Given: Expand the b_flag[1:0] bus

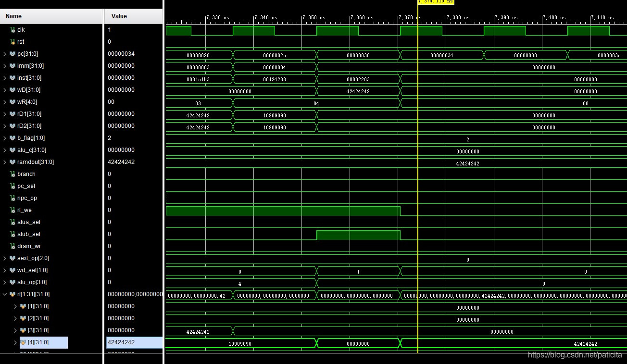Looking at the screenshot, I should coord(5,138).
